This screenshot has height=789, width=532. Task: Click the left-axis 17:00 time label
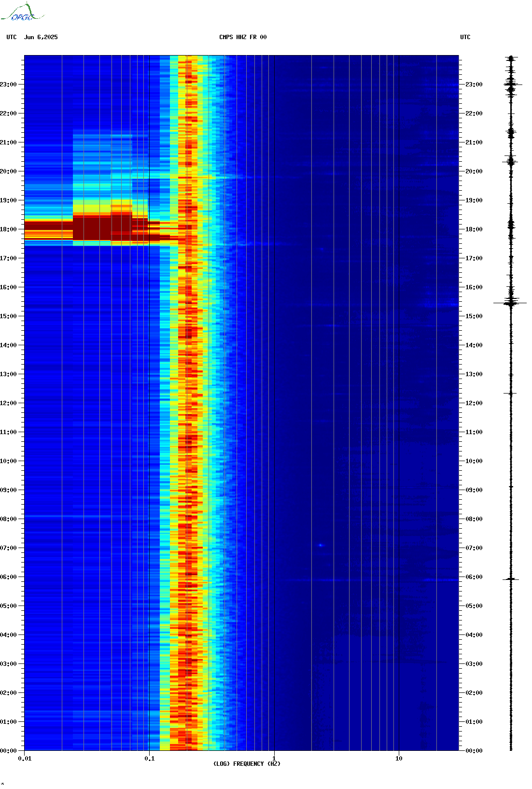coord(8,258)
